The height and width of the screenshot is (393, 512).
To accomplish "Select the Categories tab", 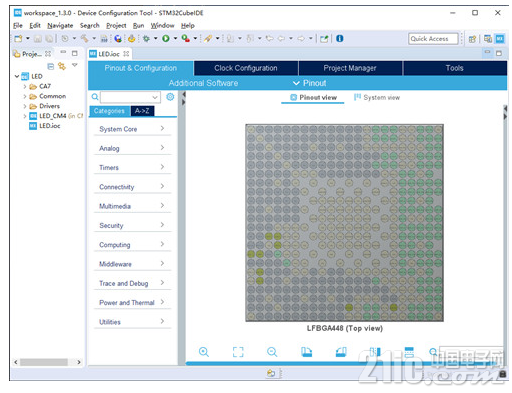I will pyautogui.click(x=109, y=111).
